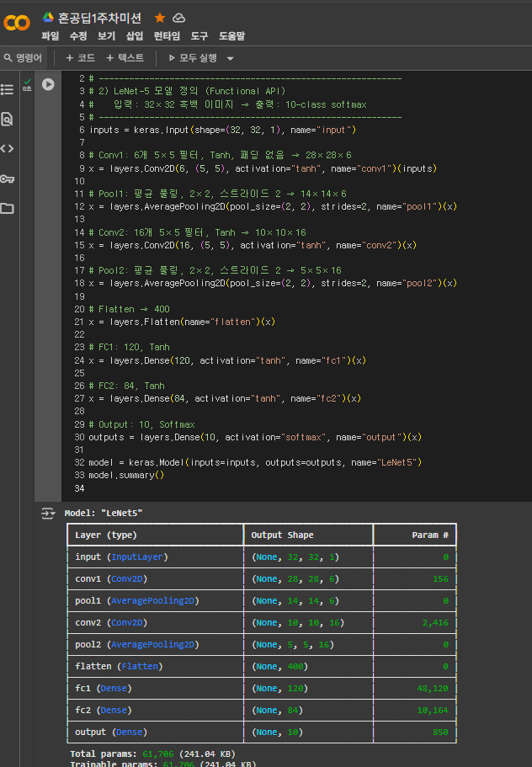
Task: Click the Param # table header
Action: click(430, 535)
